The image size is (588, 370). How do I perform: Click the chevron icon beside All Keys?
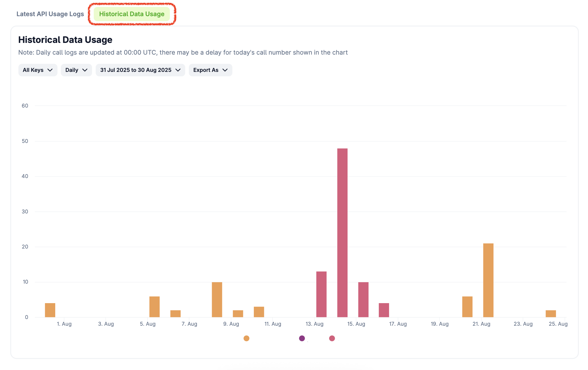pyautogui.click(x=50, y=70)
